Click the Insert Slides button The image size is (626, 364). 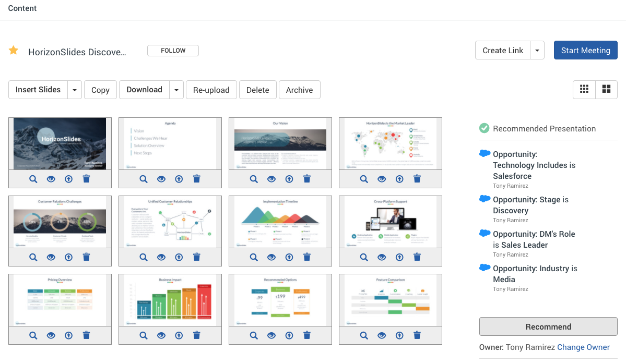coord(38,90)
